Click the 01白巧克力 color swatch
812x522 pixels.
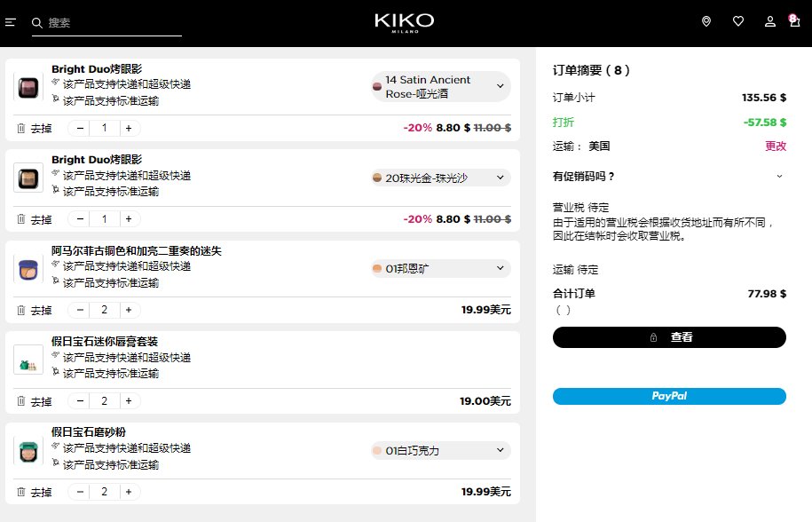click(x=377, y=451)
